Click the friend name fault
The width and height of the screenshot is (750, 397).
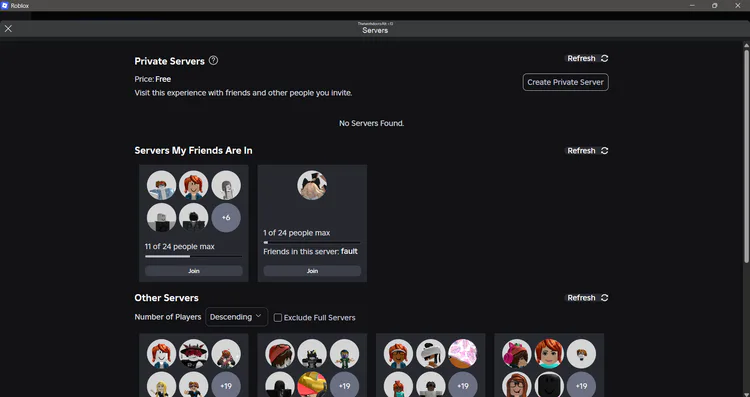[349, 251]
